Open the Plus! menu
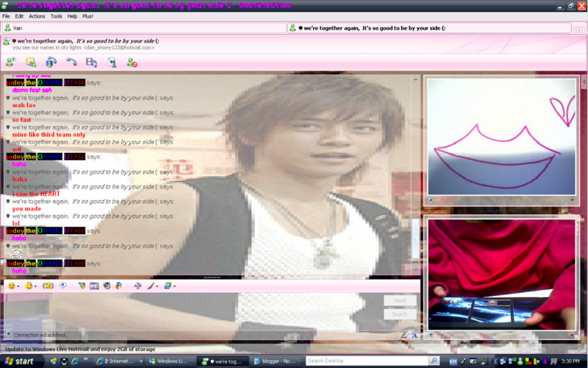Image resolution: width=588 pixels, height=368 pixels. pyautogui.click(x=87, y=16)
